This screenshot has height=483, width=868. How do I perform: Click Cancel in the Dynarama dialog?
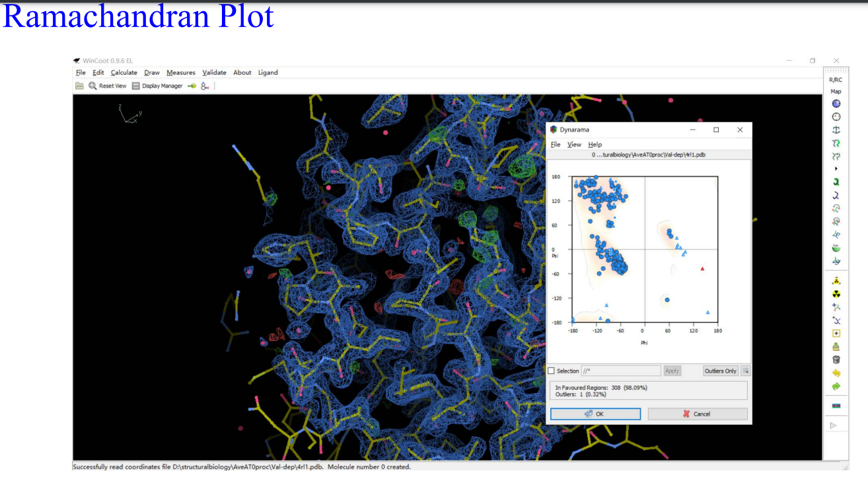point(698,414)
